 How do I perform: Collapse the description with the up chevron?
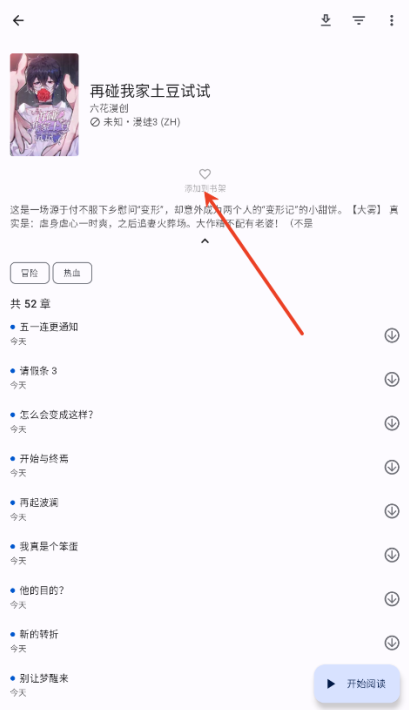click(205, 241)
